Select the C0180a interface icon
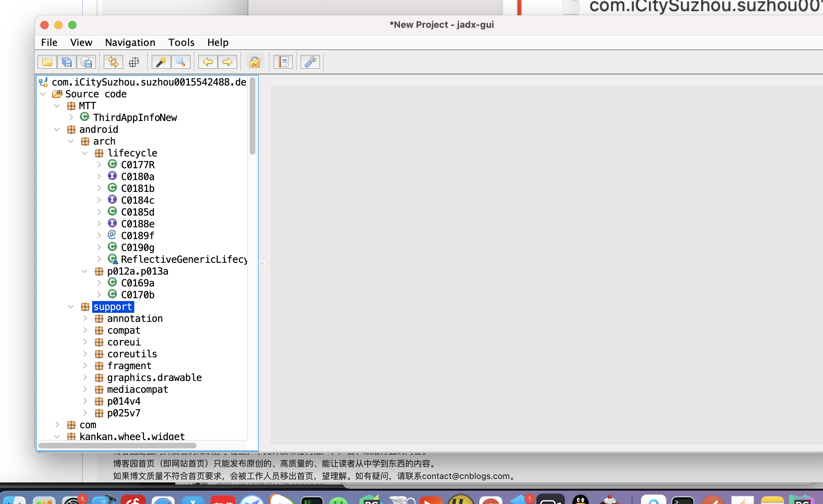The height and width of the screenshot is (504, 823). pos(112,176)
